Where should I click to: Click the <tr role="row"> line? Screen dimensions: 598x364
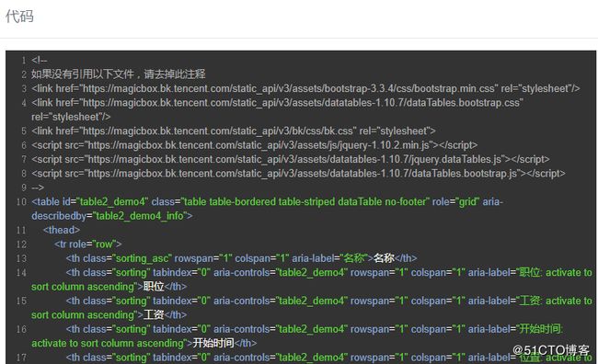tap(88, 244)
